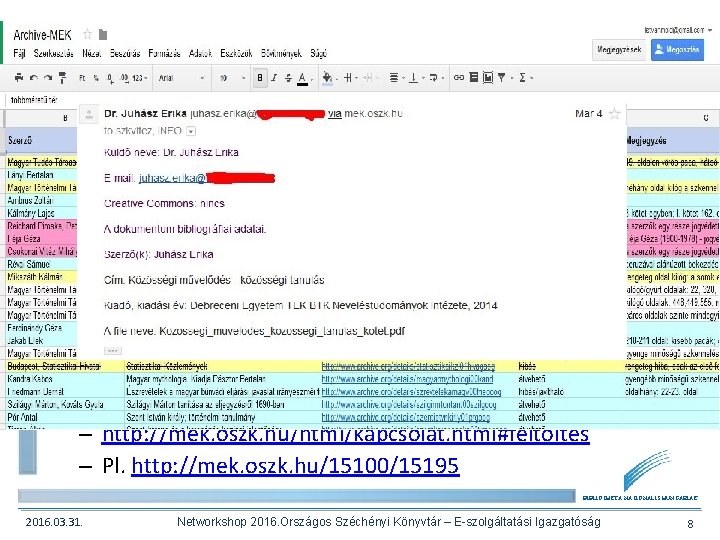Click the blue Megosztás button
This screenshot has height=540, width=720.
(x=677, y=50)
